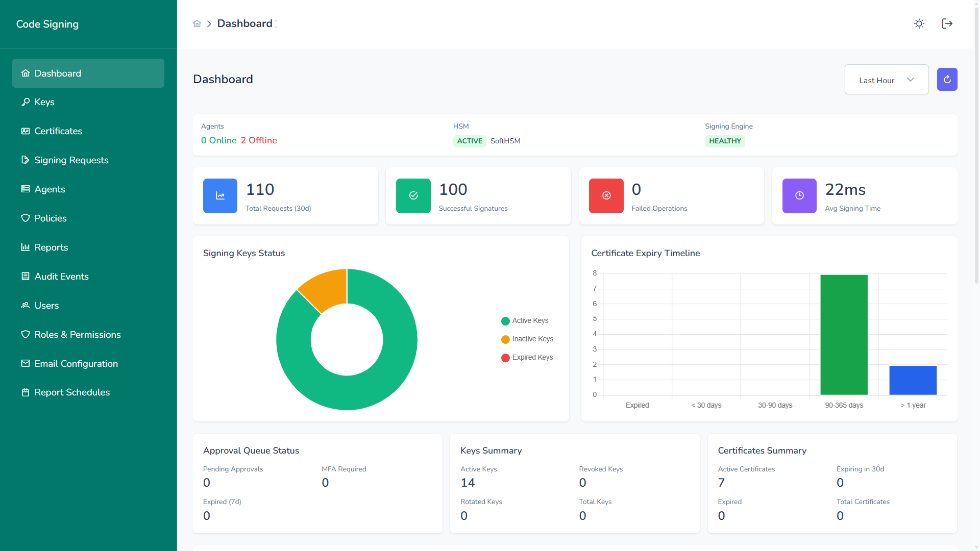Select the Keys sidebar icon
This screenshot has width=980, height=551.
(25, 102)
